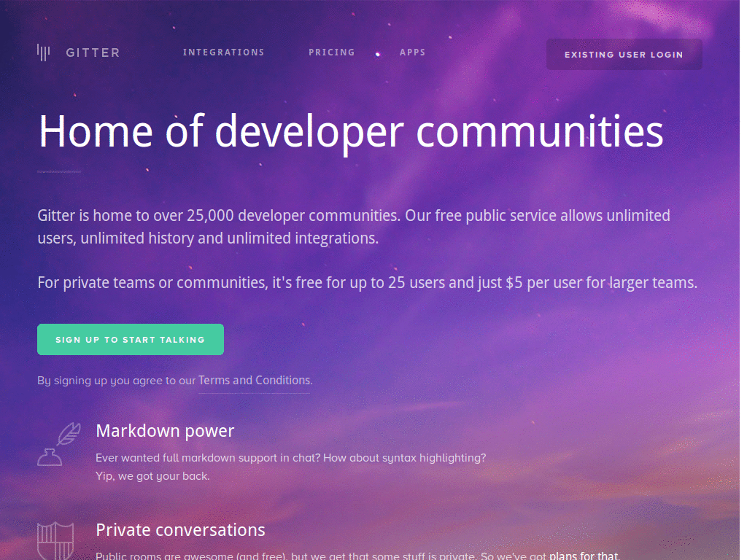Click the 'Ever wanted full markdown support' text
Viewport: 747px width, 560px height.
290,458
